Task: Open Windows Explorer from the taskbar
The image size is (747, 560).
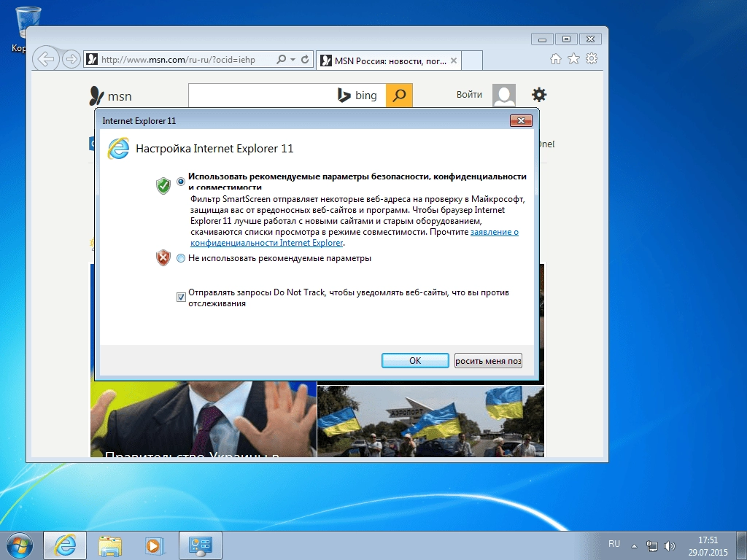Action: tap(110, 545)
